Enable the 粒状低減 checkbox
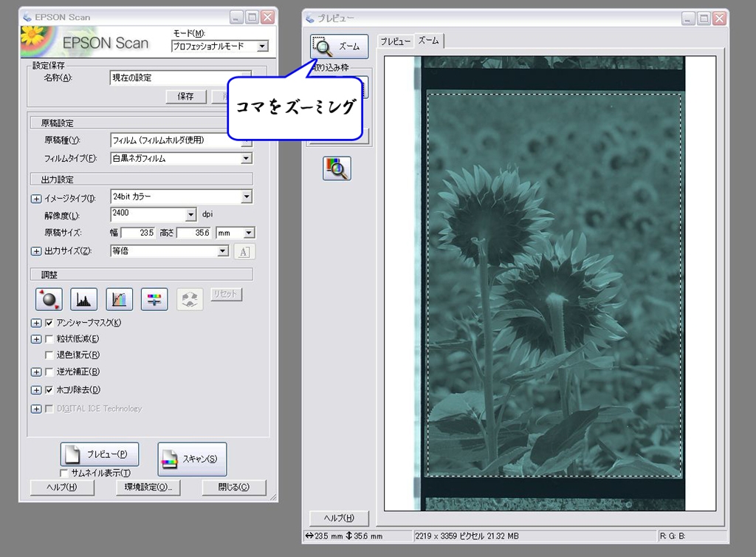Image resolution: width=756 pixels, height=557 pixels. pos(49,339)
